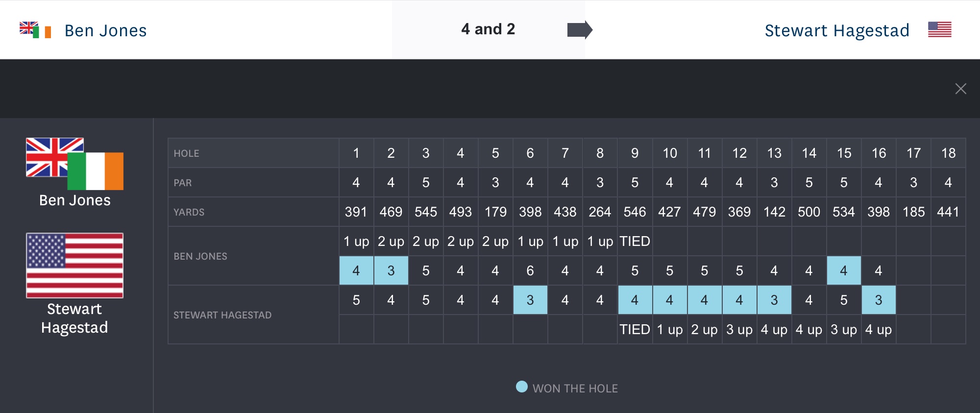This screenshot has height=413, width=980.
Task: Click Ben Jones highlighted score on hole 15
Action: 844,270
